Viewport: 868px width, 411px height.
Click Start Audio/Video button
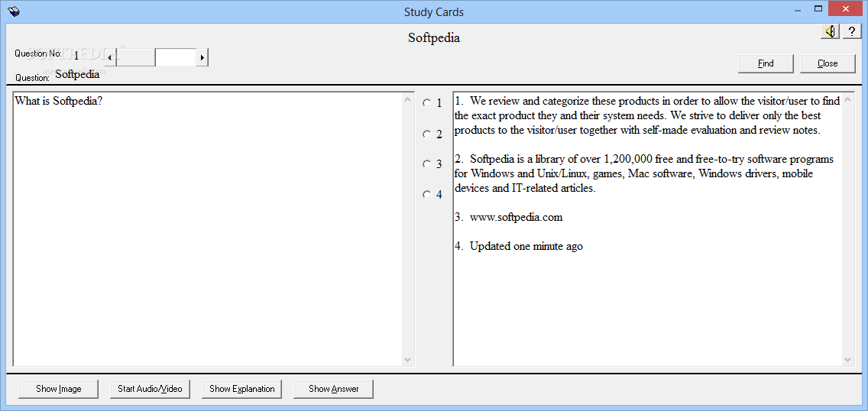pos(150,389)
